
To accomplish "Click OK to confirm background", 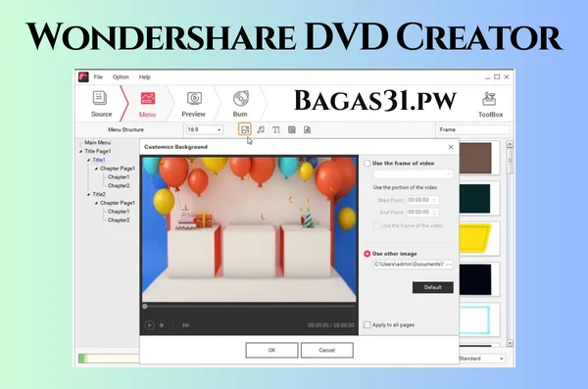I will point(271,350).
